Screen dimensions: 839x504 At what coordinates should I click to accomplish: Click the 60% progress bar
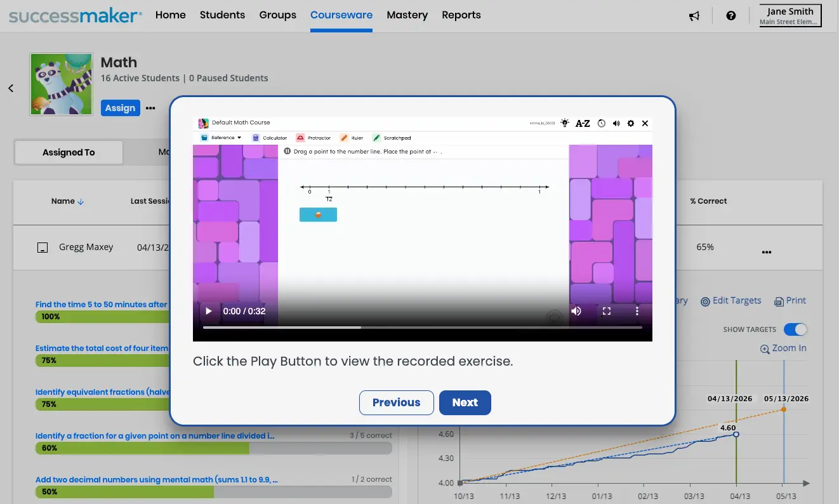coord(214,448)
